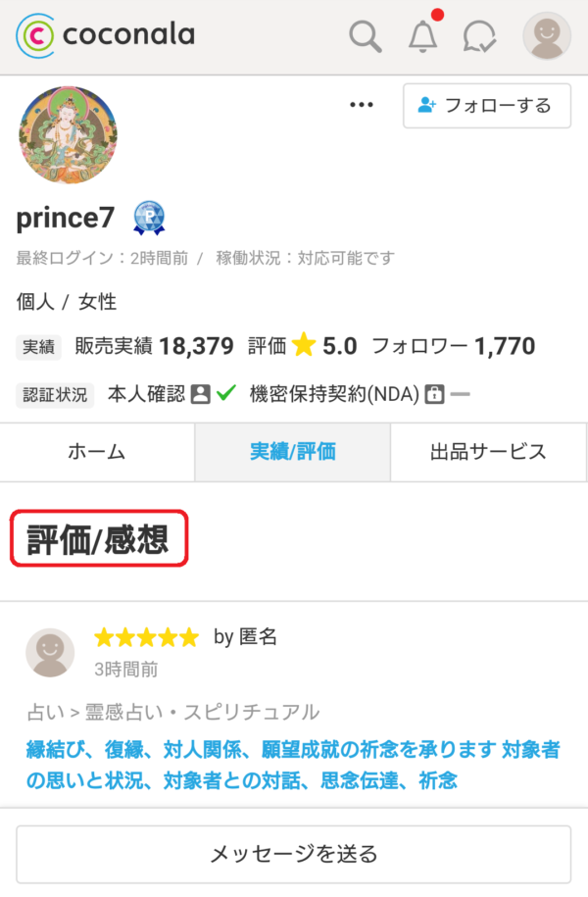Switch to the ホーム tab
Image resolution: width=588 pixels, height=897 pixels.
(97, 452)
